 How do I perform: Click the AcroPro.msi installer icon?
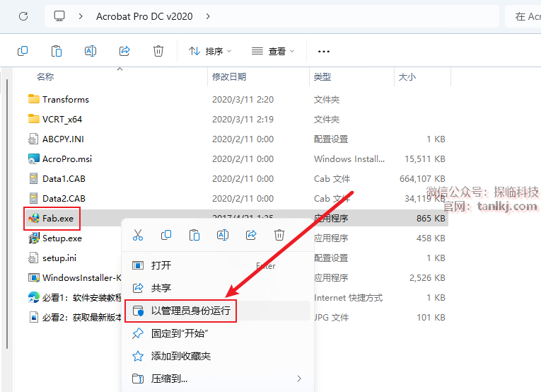[x=33, y=158]
